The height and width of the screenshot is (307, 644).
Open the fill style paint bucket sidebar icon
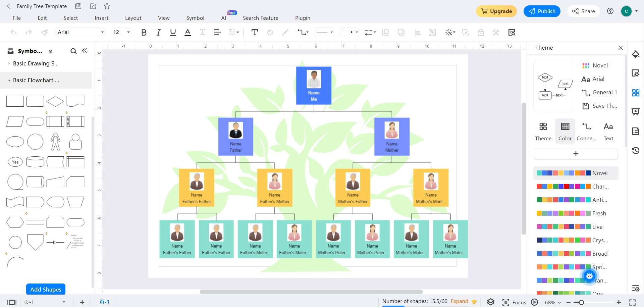pos(636,54)
